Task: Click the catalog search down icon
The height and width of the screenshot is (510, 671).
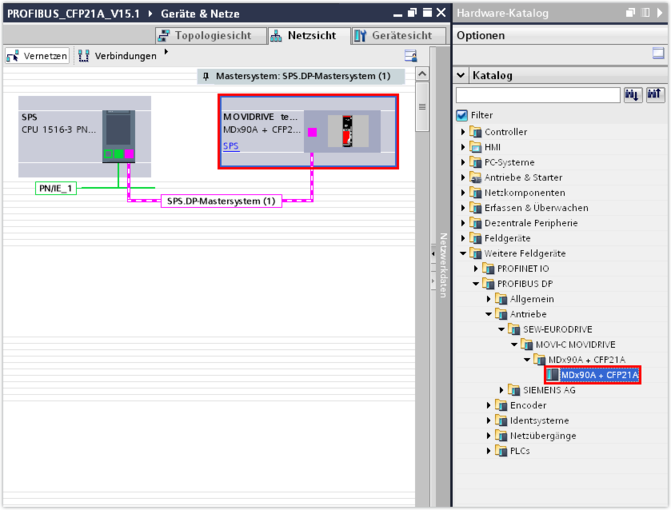Action: click(x=633, y=95)
